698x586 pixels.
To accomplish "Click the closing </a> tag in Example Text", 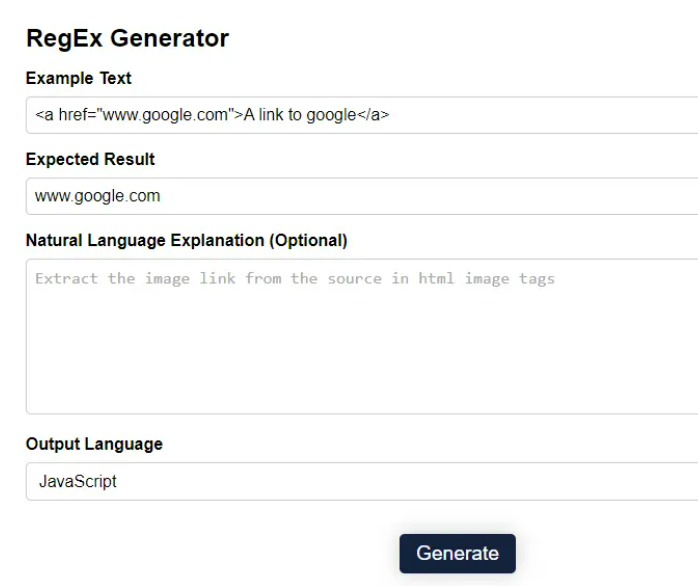I will 373,115.
